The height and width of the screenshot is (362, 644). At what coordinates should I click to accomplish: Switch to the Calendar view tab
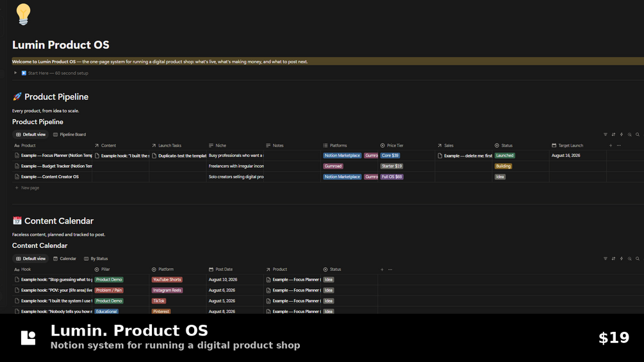(x=65, y=259)
